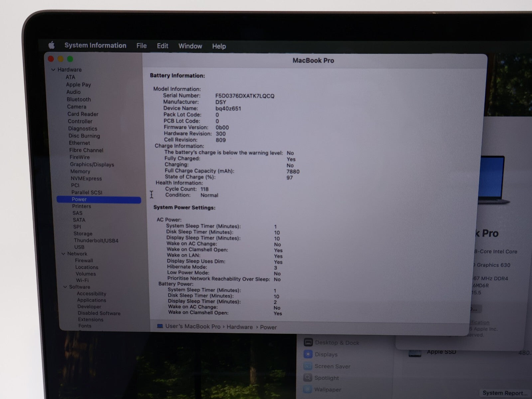The image size is (532, 399).
Task: Select Card Reader in the sidebar
Action: tap(83, 114)
